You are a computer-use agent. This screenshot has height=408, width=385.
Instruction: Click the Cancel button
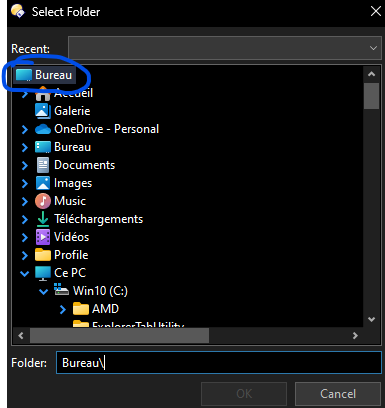tap(338, 394)
